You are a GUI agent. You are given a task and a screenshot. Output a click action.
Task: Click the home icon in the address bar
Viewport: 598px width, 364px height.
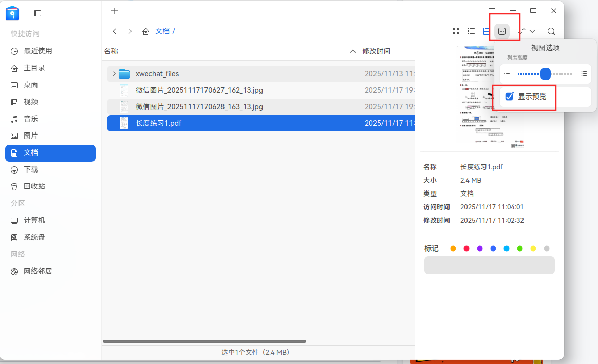(x=146, y=31)
